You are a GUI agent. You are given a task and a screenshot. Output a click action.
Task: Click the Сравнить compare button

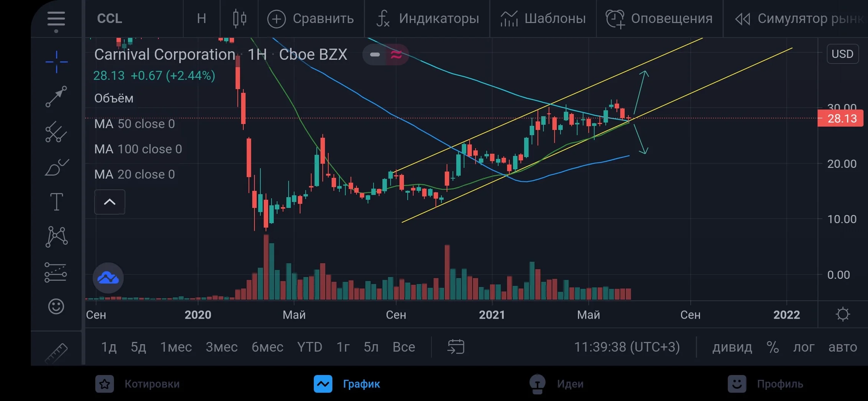pyautogui.click(x=311, y=19)
